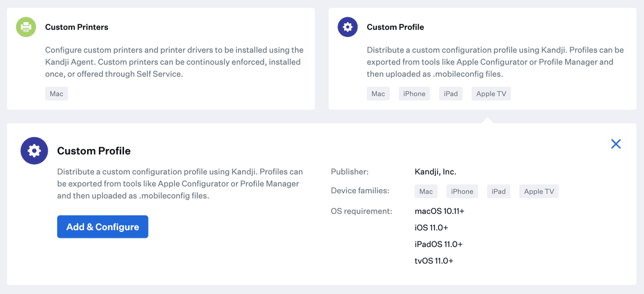644x294 pixels.
Task: Click the Publisher: label
Action: [x=349, y=172]
